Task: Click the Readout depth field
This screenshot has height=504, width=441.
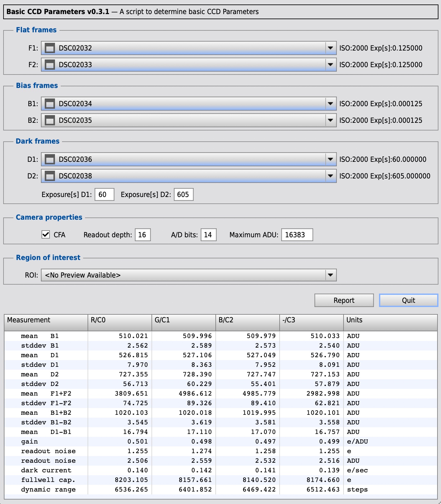Action: (143, 235)
